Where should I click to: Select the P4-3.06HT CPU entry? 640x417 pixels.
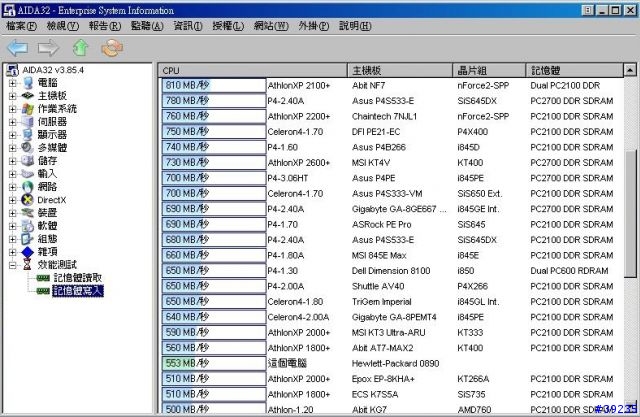click(x=288, y=178)
